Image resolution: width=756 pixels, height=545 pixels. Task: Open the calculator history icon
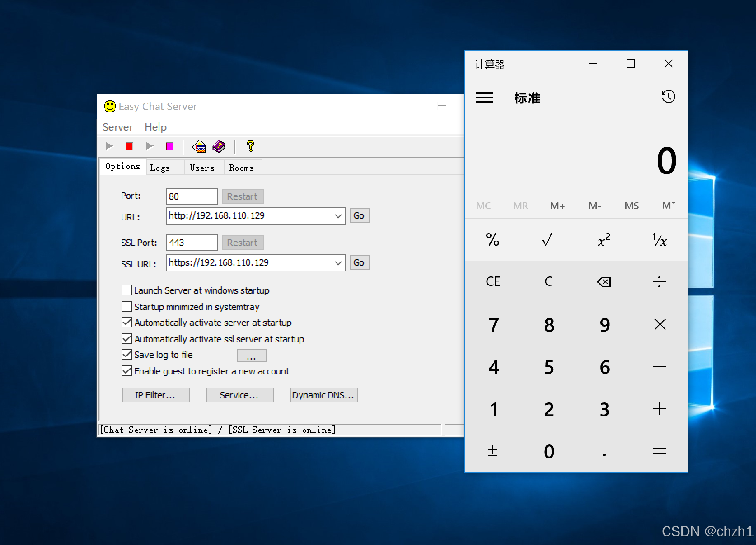coord(668,97)
